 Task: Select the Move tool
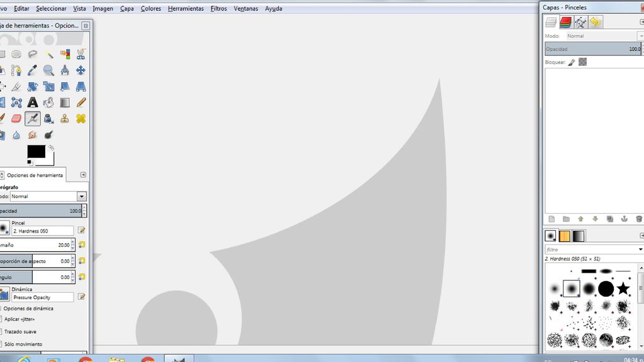point(81,70)
